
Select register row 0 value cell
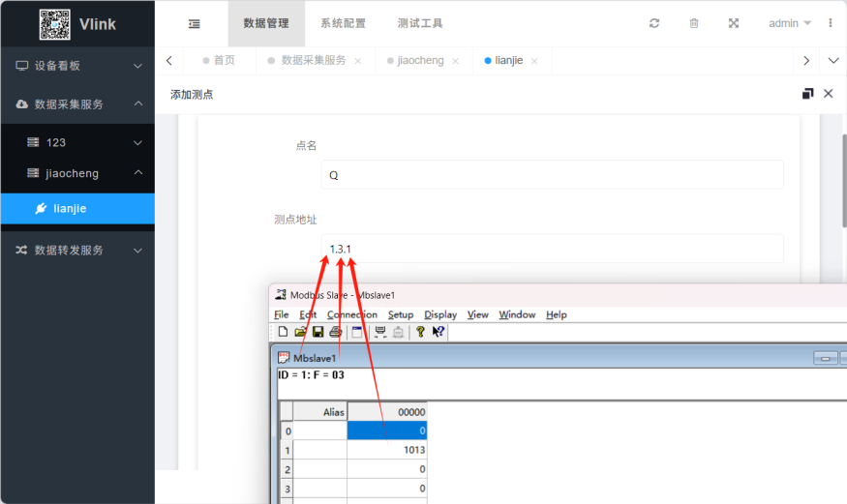tap(387, 430)
